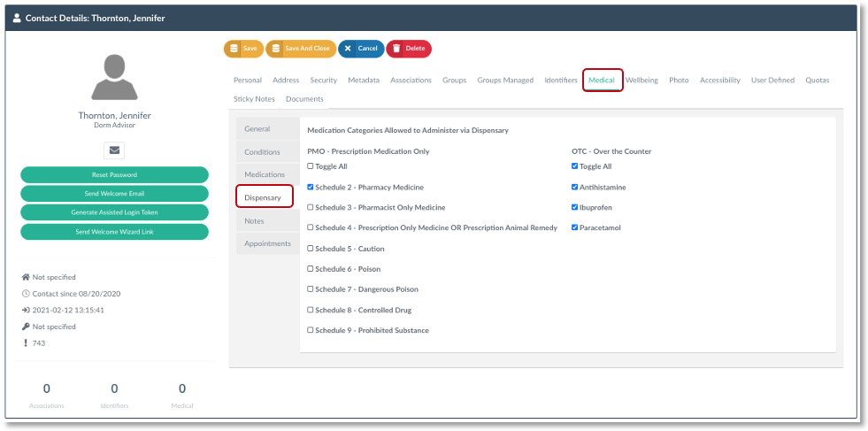Switch to the Identifiers tab
This screenshot has width=868, height=431.
click(561, 81)
